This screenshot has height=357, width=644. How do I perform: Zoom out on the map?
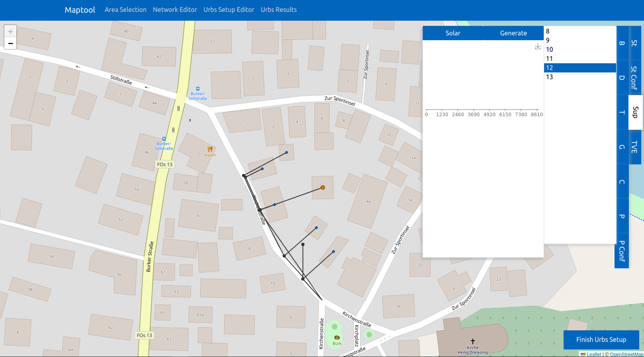10,43
